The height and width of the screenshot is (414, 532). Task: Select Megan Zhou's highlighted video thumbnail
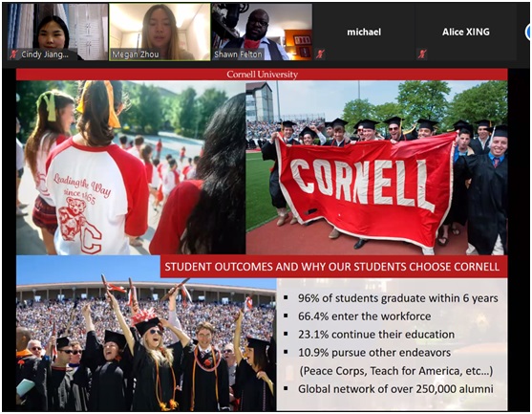pos(160,32)
